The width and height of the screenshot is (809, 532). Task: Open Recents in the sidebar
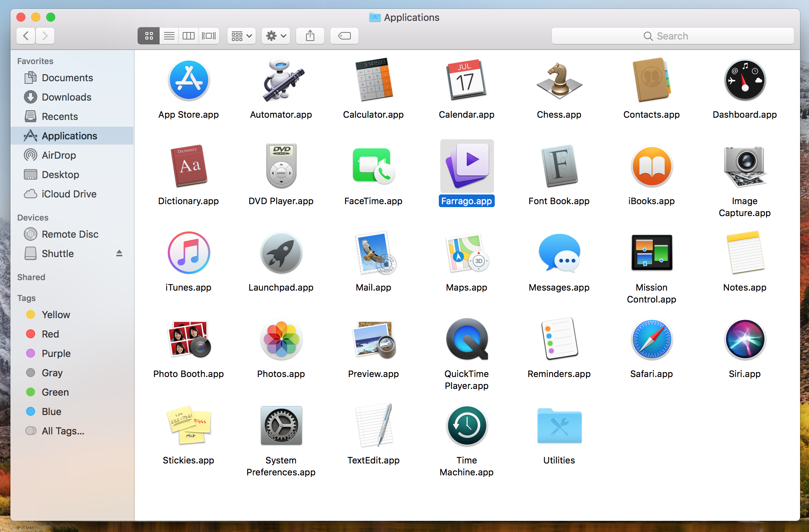coord(72,117)
